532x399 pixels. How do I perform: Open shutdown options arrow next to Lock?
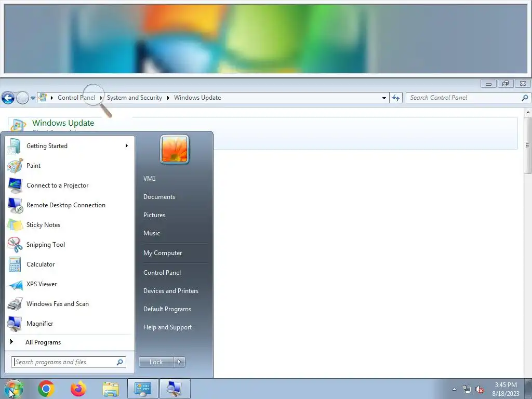pyautogui.click(x=179, y=362)
